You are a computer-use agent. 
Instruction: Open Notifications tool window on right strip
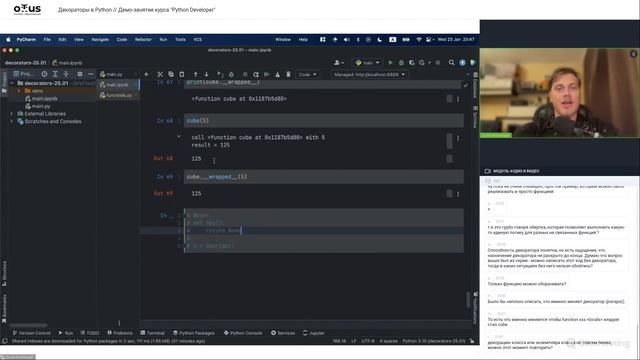click(x=475, y=307)
